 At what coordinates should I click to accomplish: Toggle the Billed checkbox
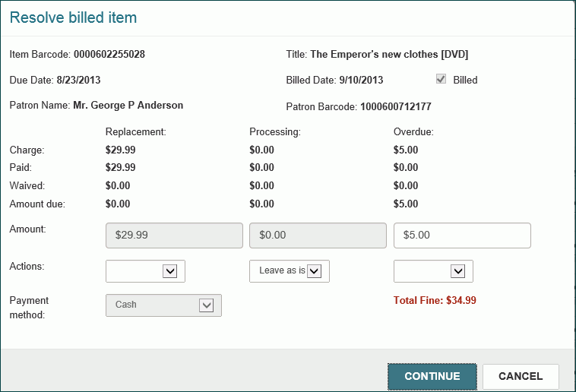(441, 79)
